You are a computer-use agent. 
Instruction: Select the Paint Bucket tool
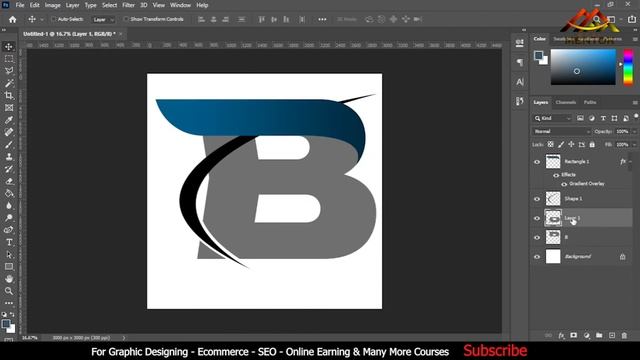point(9,193)
